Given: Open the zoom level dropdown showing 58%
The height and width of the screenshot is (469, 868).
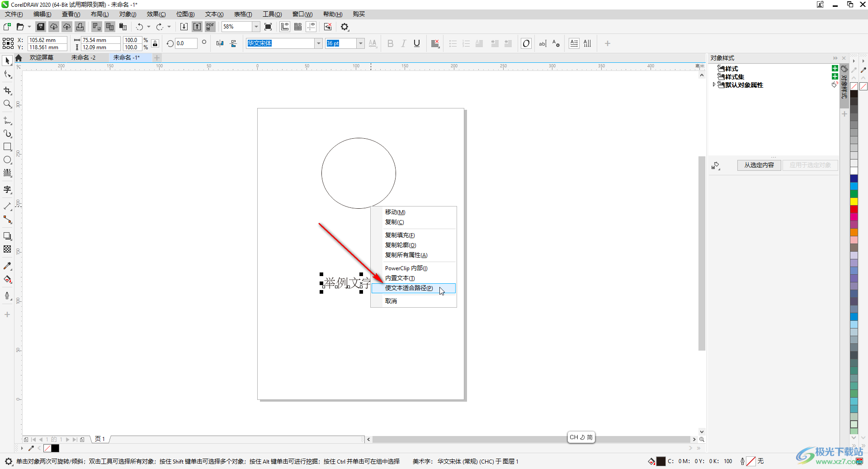Looking at the screenshot, I should point(256,27).
